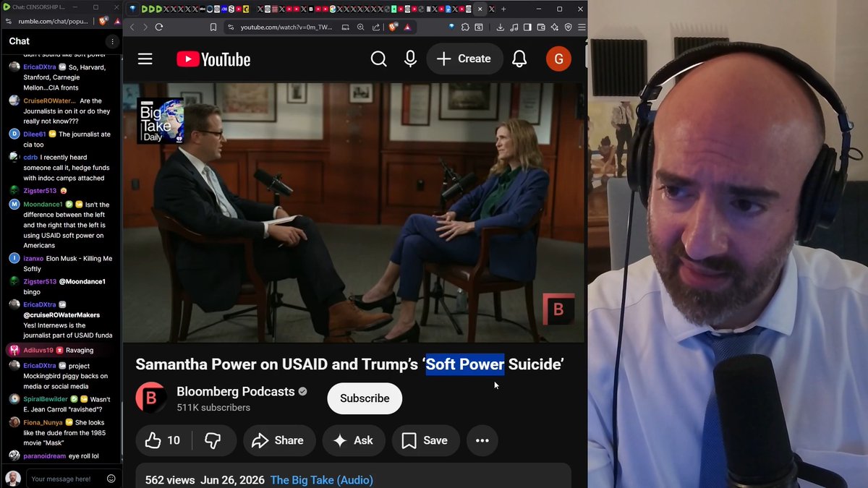Open the Leo AI sparkle icon
868x488 pixels.
click(555, 27)
